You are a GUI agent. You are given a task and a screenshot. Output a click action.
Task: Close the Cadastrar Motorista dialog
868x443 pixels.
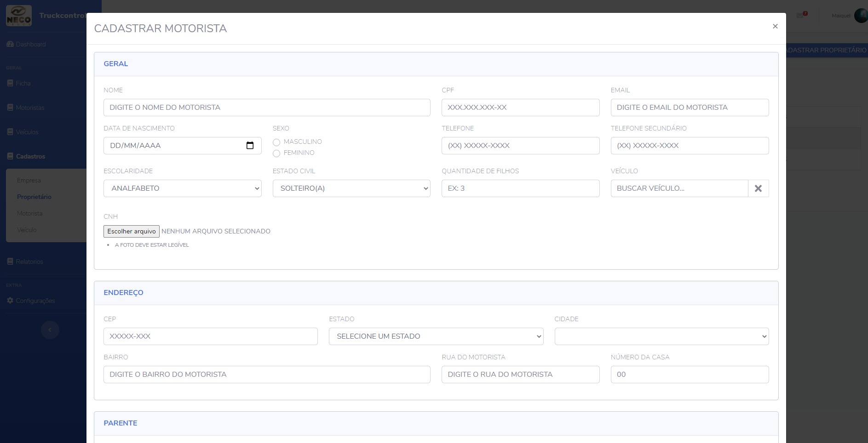tap(775, 27)
